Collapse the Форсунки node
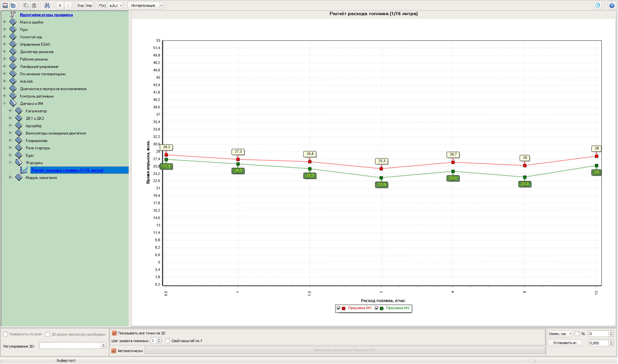The height and width of the screenshot is (364, 618). 10,163
